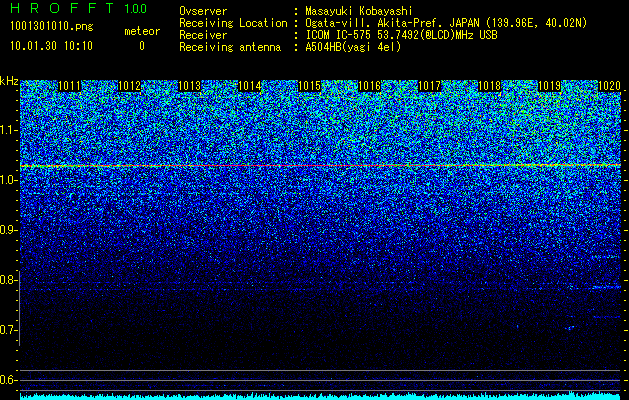Select the filename 1001301010.png

click(52, 26)
